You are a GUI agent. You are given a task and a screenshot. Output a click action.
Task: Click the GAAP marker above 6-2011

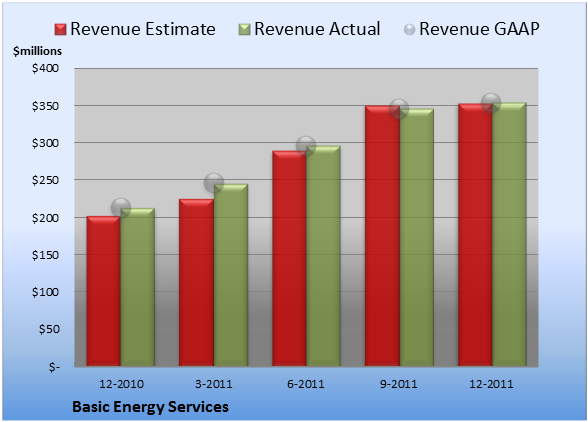click(306, 146)
